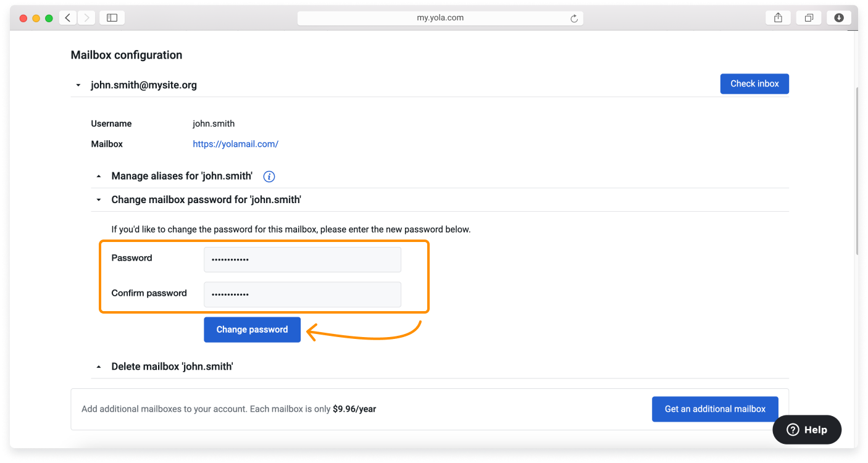Toggle the Safari sidebar
The image size is (868, 463).
112,17
